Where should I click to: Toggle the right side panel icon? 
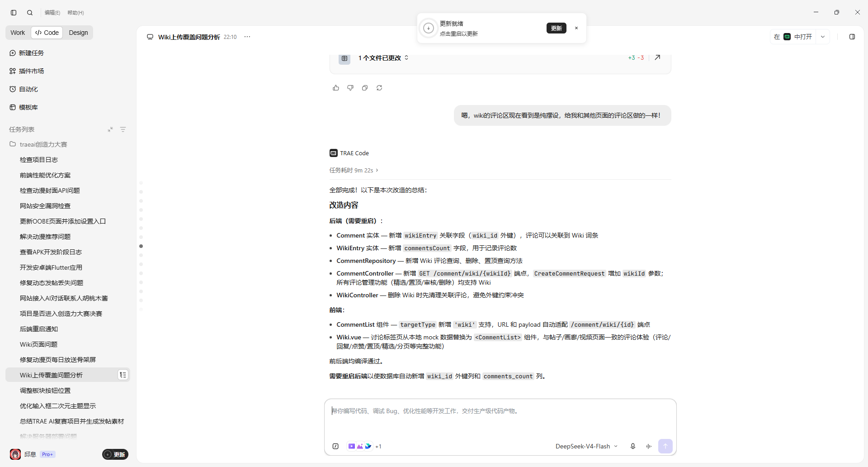click(x=852, y=37)
